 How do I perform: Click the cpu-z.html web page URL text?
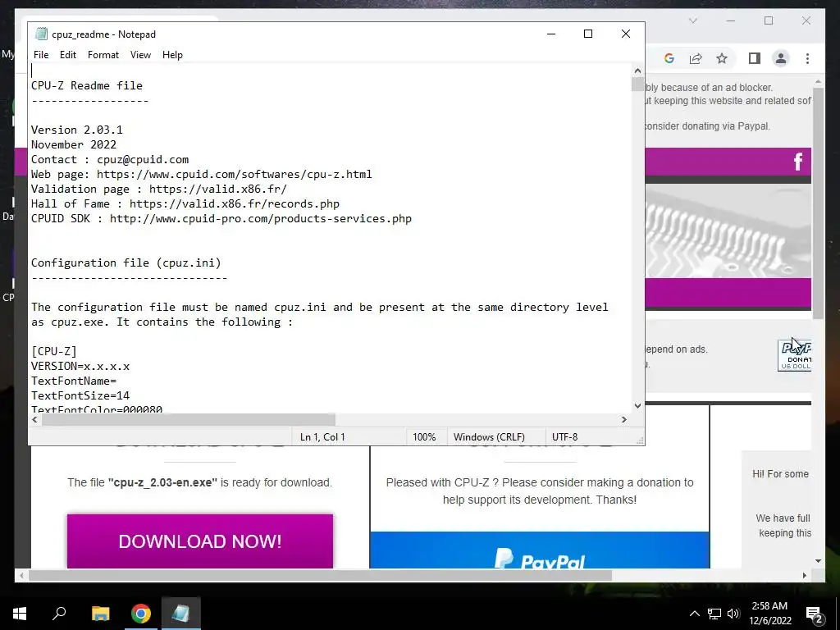click(234, 174)
